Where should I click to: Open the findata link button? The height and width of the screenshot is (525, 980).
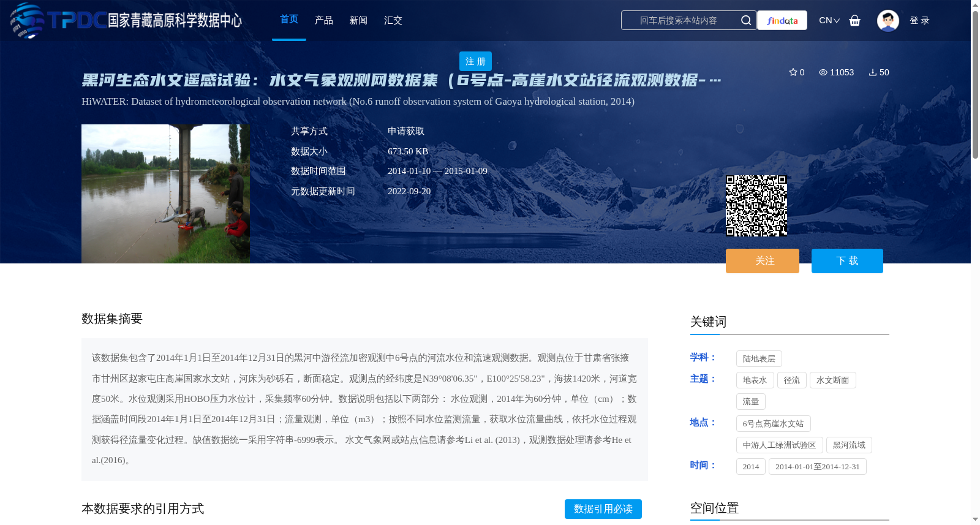[782, 20]
